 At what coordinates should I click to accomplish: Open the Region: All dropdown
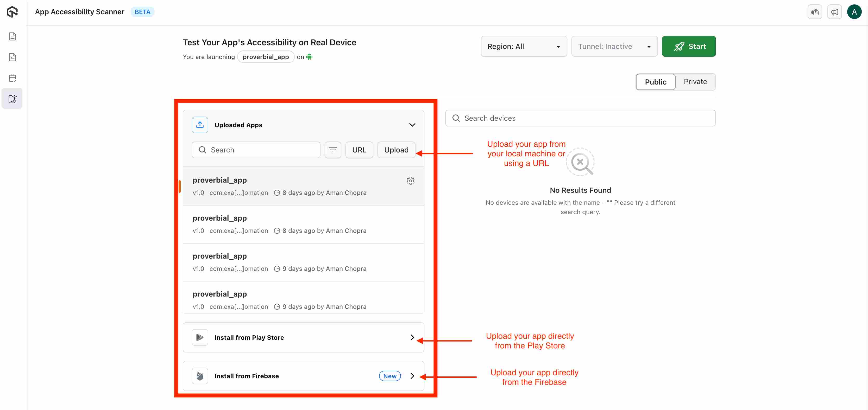click(523, 47)
